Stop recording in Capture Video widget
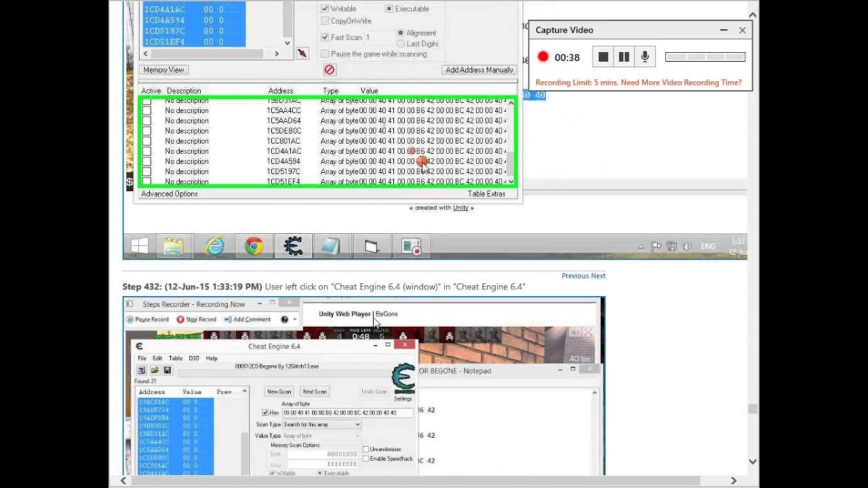This screenshot has width=868, height=488. pyautogui.click(x=603, y=57)
